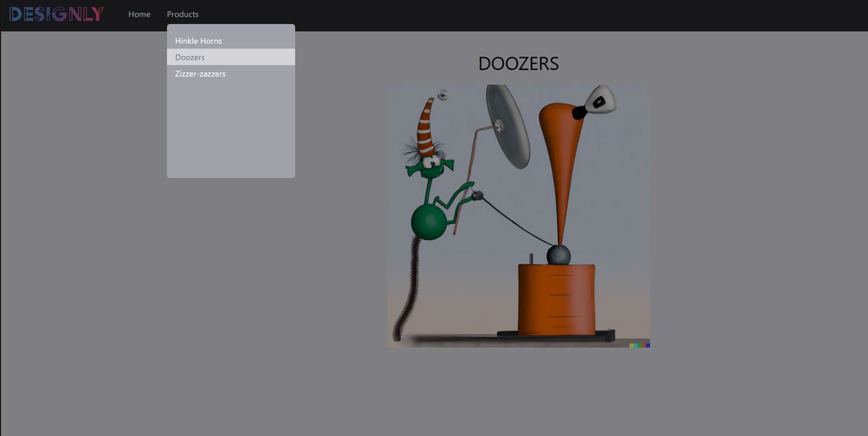Click the gray satellite dish disc

point(508,127)
